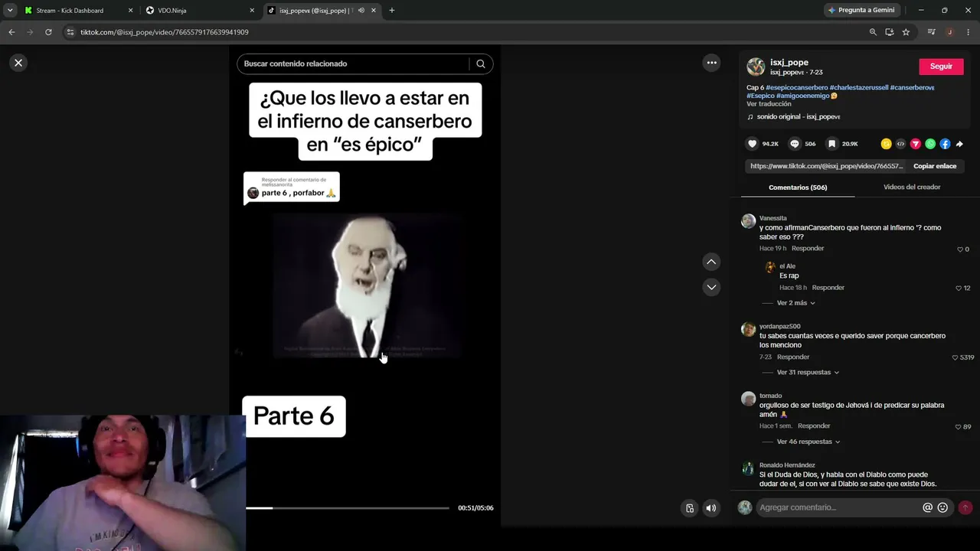Share the video to Facebook
Viewport: 980px width, 551px height.
coord(945,144)
